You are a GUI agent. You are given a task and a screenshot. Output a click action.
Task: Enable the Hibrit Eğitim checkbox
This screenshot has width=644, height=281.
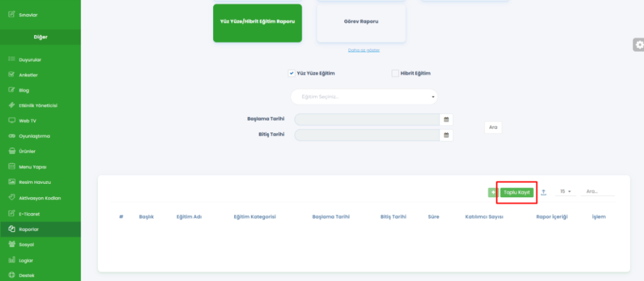click(395, 73)
